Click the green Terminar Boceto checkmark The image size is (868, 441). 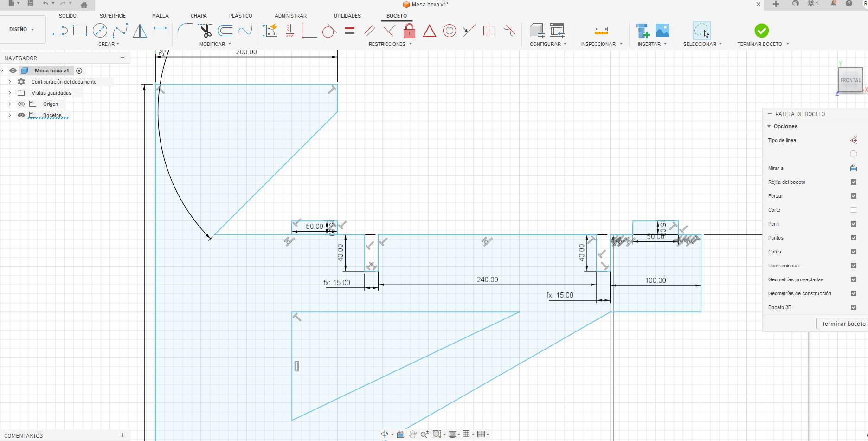pyautogui.click(x=761, y=31)
